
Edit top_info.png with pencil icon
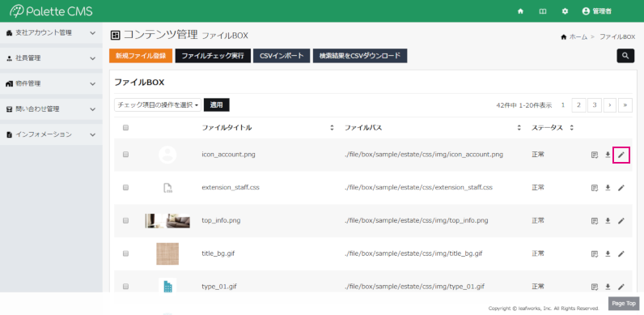click(621, 220)
